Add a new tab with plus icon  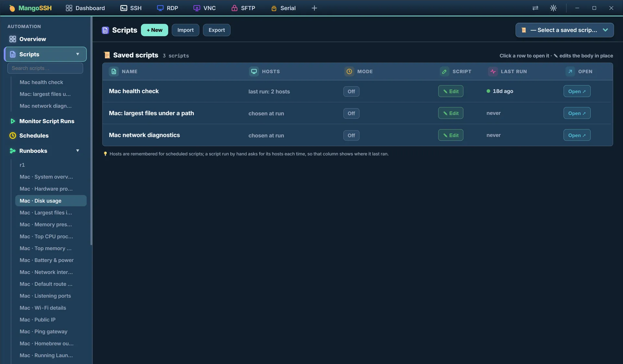point(314,8)
